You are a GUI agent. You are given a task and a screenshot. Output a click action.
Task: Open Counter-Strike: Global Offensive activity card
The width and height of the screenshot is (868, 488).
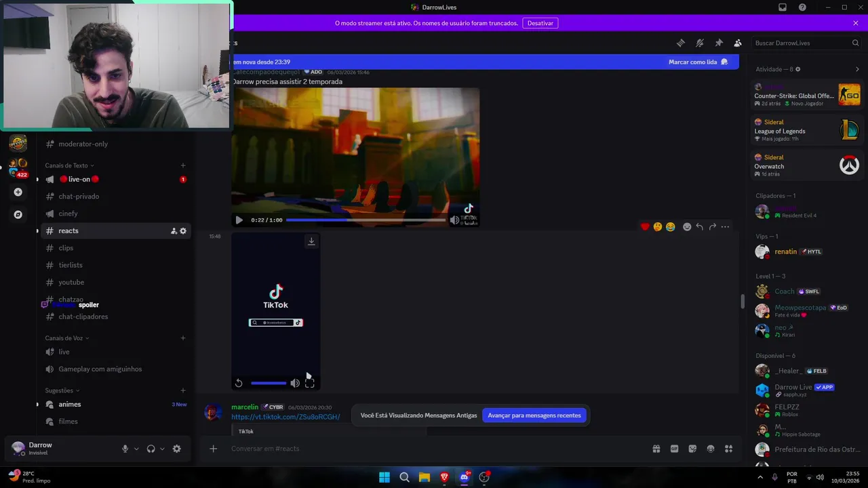(807, 95)
